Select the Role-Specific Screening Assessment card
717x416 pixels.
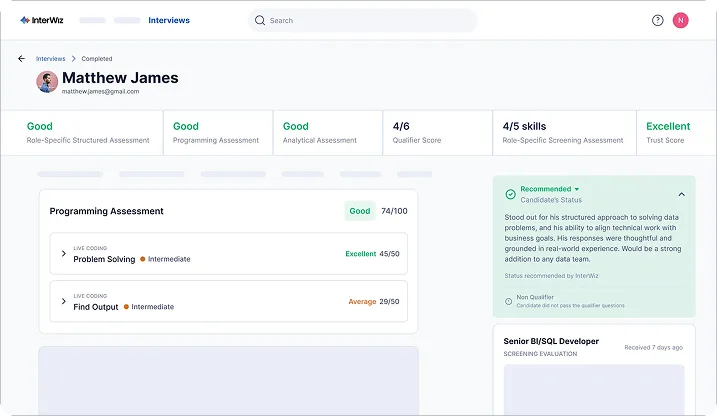(x=564, y=133)
